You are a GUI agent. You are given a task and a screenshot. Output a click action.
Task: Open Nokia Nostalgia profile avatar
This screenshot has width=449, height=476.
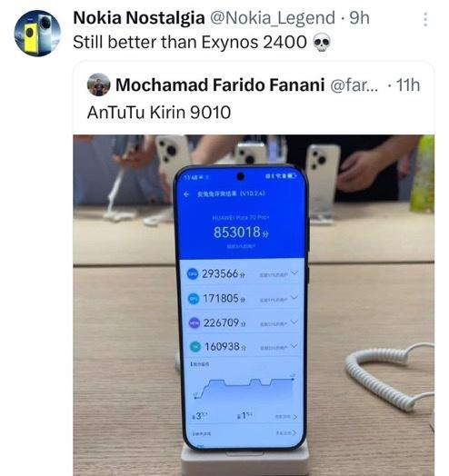[x=37, y=34]
